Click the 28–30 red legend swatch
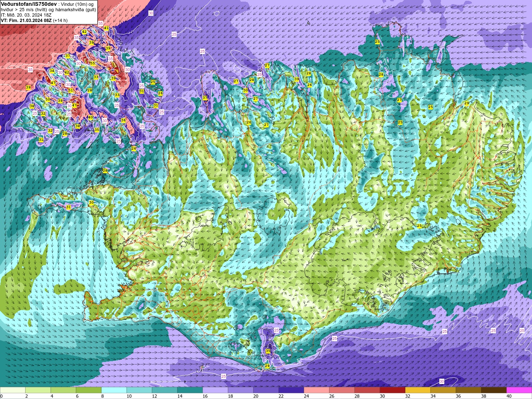This screenshot has height=399, width=532. click(368, 390)
